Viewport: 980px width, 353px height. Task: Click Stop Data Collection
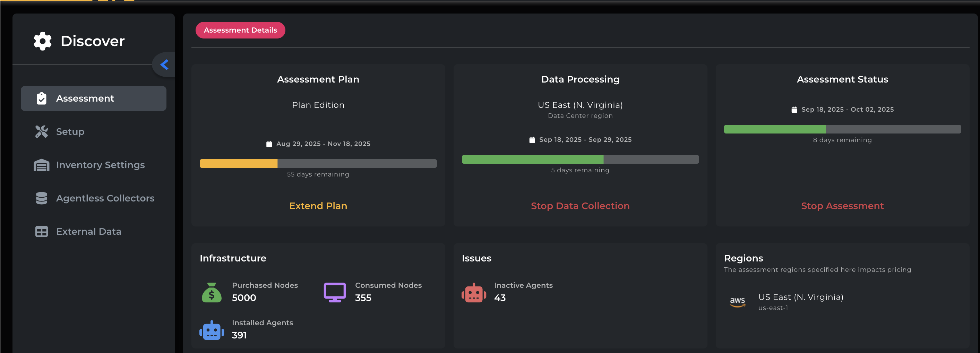[x=580, y=206]
